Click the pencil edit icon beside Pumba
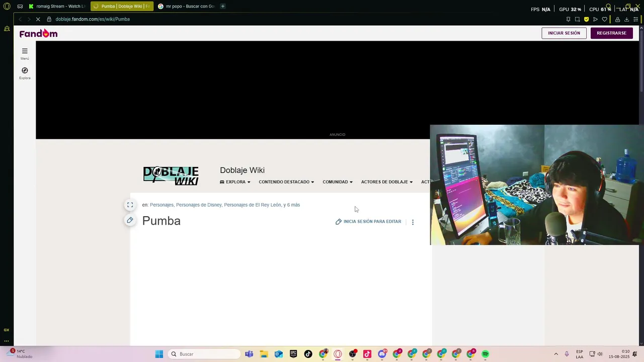This screenshot has height=362, width=644. pos(130,220)
